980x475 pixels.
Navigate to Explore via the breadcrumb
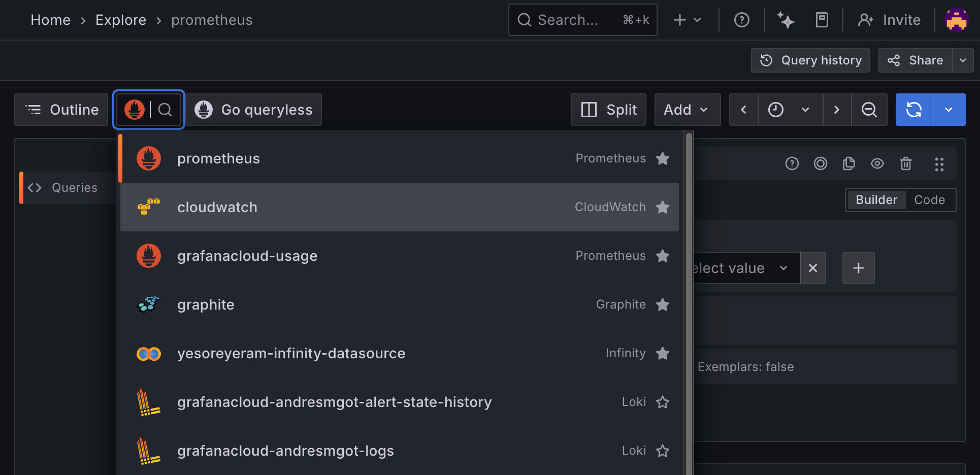pos(120,20)
